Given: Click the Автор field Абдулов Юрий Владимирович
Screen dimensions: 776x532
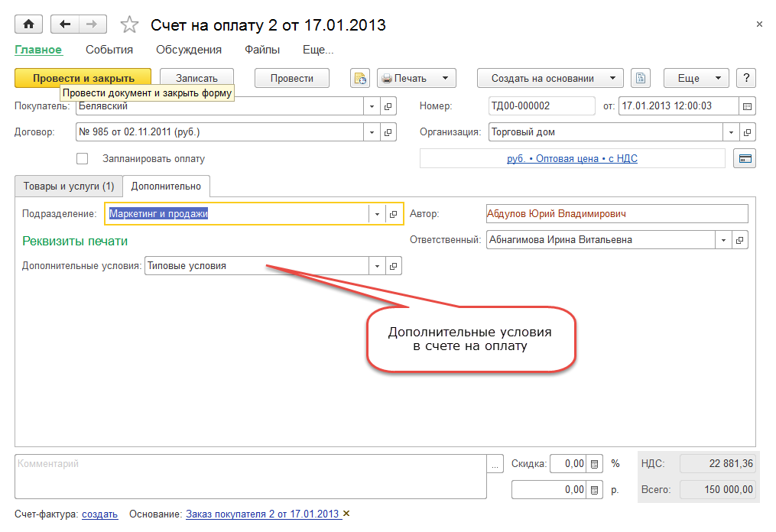Looking at the screenshot, I should point(617,214).
